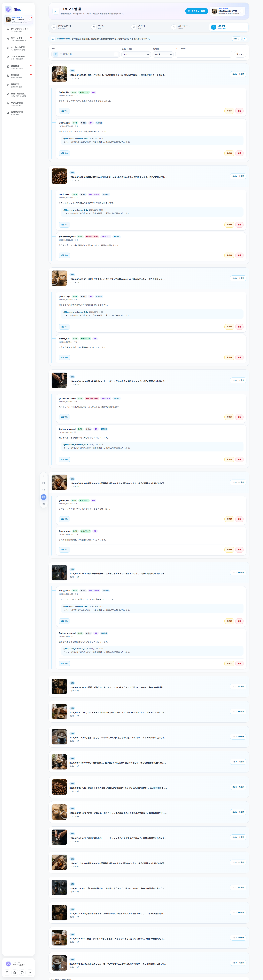Click コメントを更新 on the 2026/07/12 post

tap(238, 963)
